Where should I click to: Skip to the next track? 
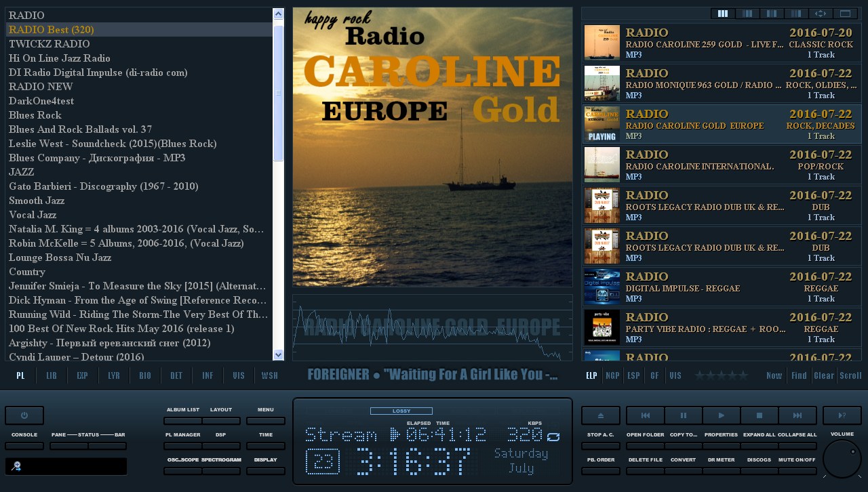pos(797,415)
